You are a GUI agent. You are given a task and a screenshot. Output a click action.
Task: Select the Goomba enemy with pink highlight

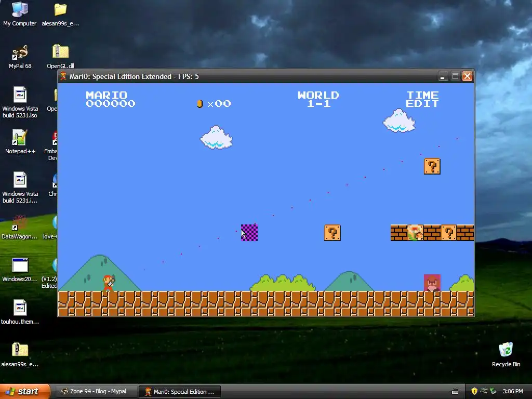(432, 283)
